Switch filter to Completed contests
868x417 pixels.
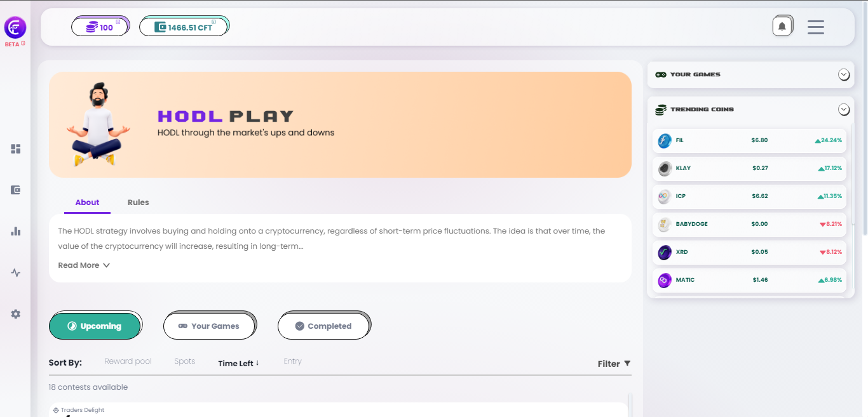(x=324, y=326)
